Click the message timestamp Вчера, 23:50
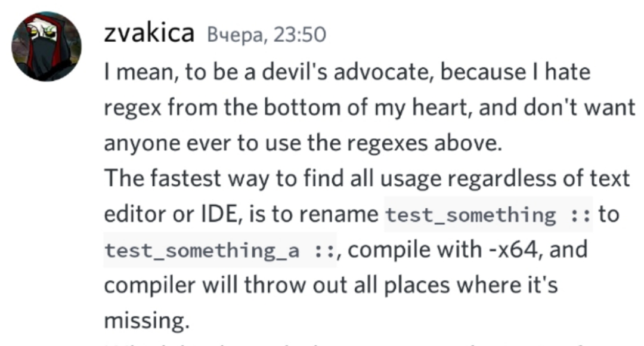 point(267,35)
